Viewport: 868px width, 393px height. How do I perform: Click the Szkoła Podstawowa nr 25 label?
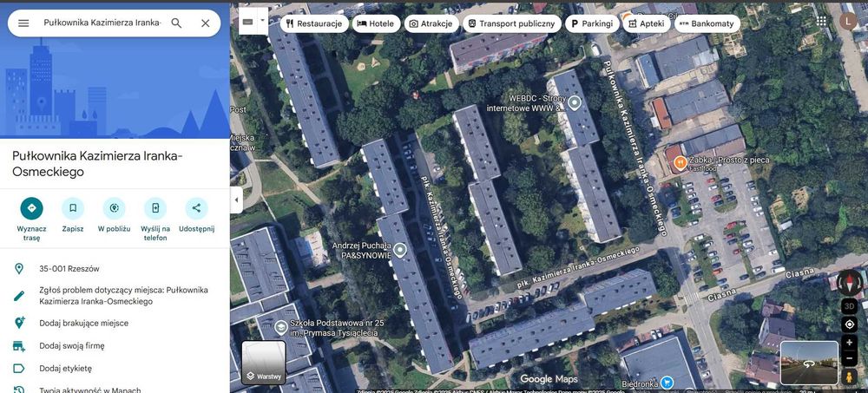[337, 328]
